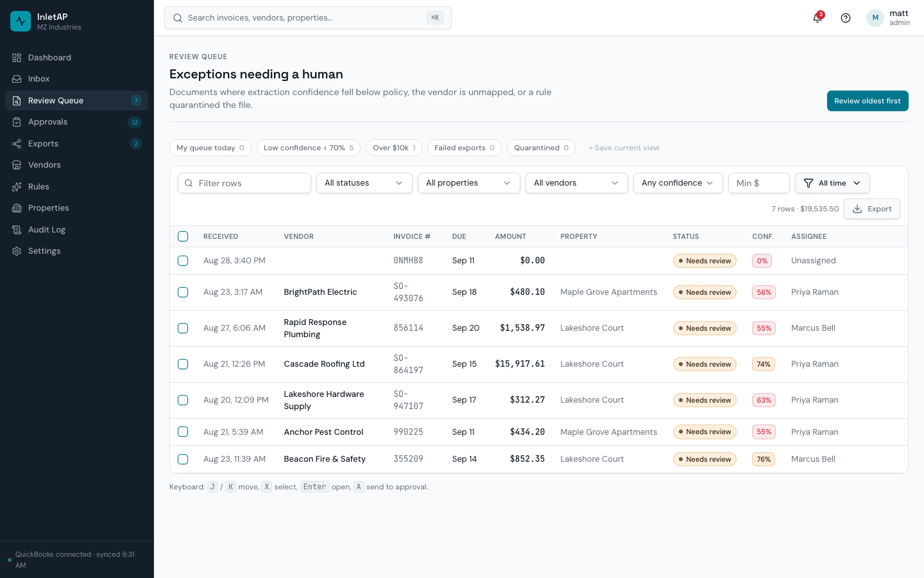Sort by the Amount column header
Image resolution: width=924 pixels, height=578 pixels.
511,236
